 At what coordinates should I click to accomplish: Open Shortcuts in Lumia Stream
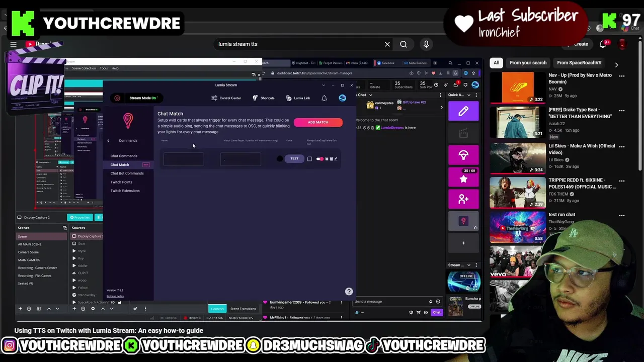264,98
